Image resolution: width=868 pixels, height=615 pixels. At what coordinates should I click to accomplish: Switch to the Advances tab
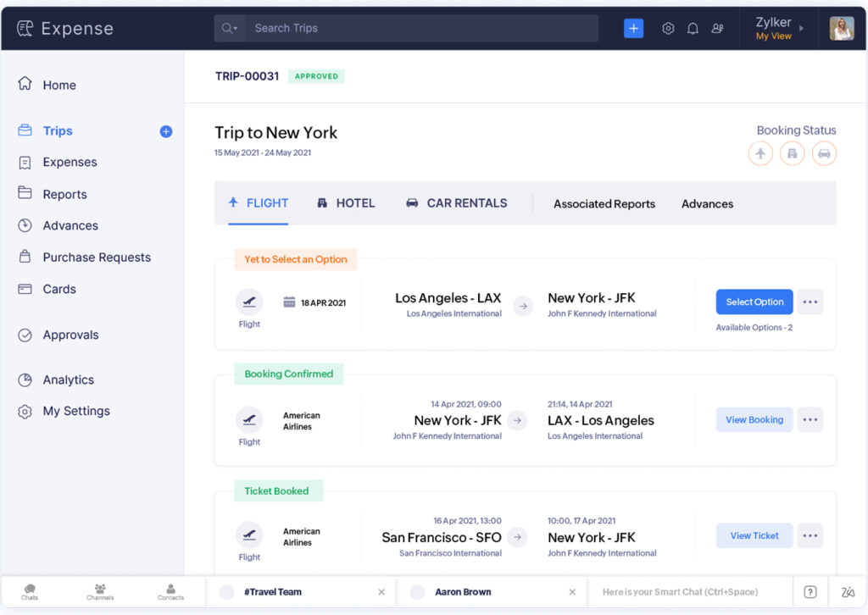707,203
